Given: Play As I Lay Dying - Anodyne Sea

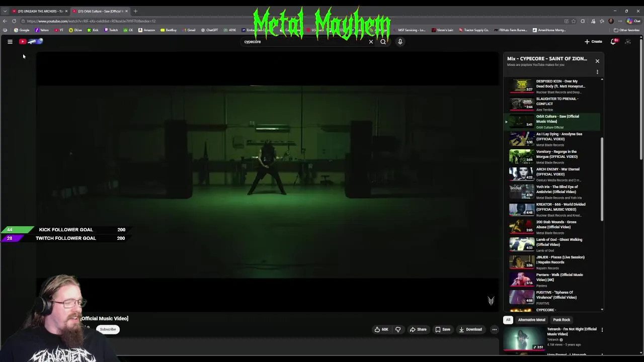Looking at the screenshot, I should click(x=552, y=139).
